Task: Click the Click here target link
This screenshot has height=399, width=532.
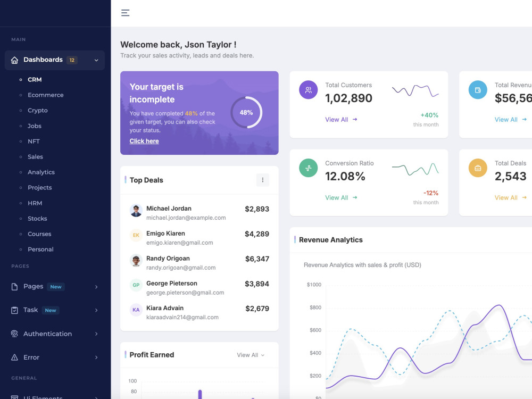Action: 144,141
